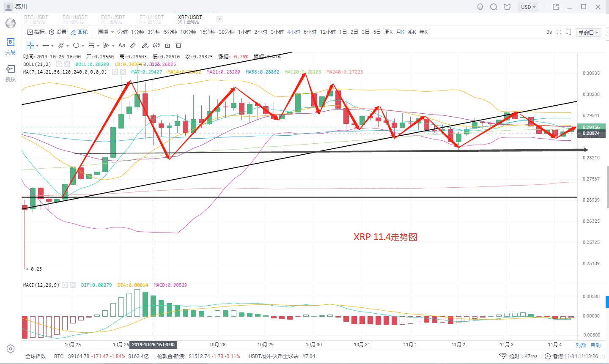Choose the ellipse drawing tool
Image resolution: width=609 pixels, height=364 pixels.
point(76,45)
